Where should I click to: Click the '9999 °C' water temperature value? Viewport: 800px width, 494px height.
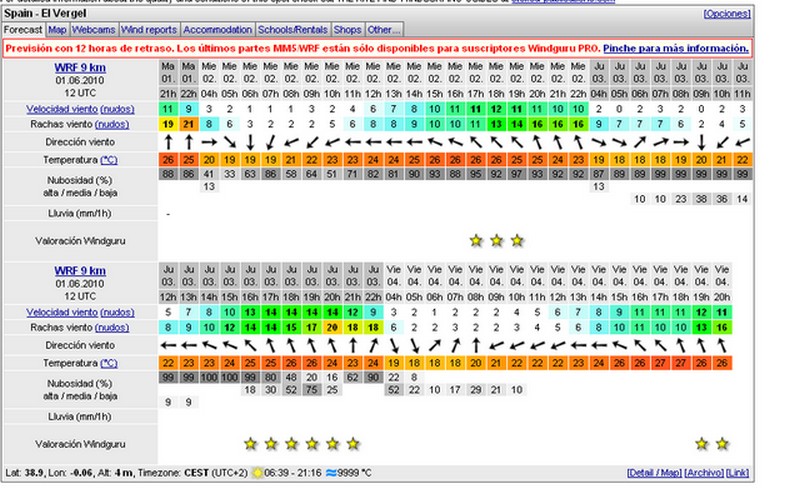coord(355,473)
